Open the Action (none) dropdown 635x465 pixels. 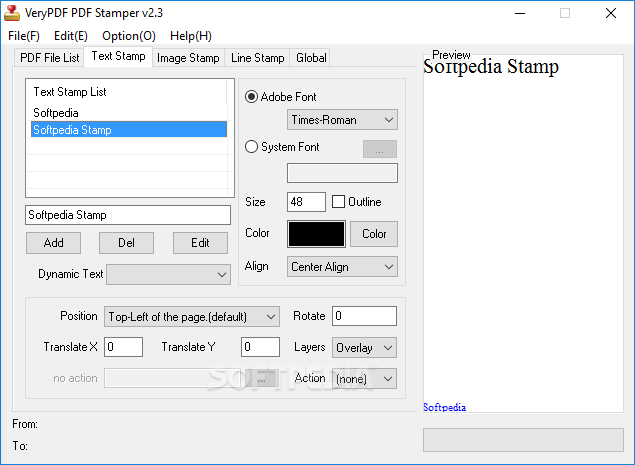pos(364,379)
